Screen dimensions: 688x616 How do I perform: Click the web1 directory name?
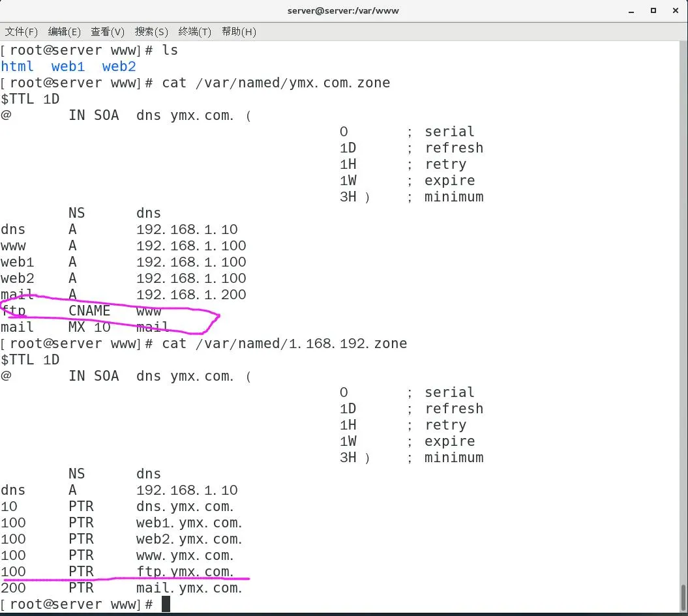tap(68, 66)
